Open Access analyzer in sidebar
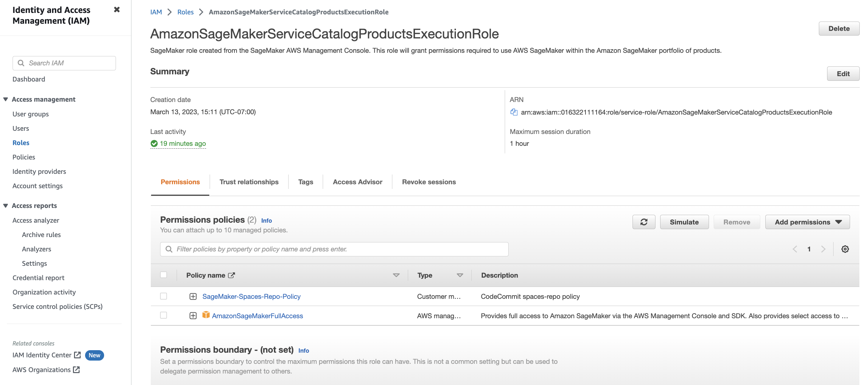 point(36,221)
